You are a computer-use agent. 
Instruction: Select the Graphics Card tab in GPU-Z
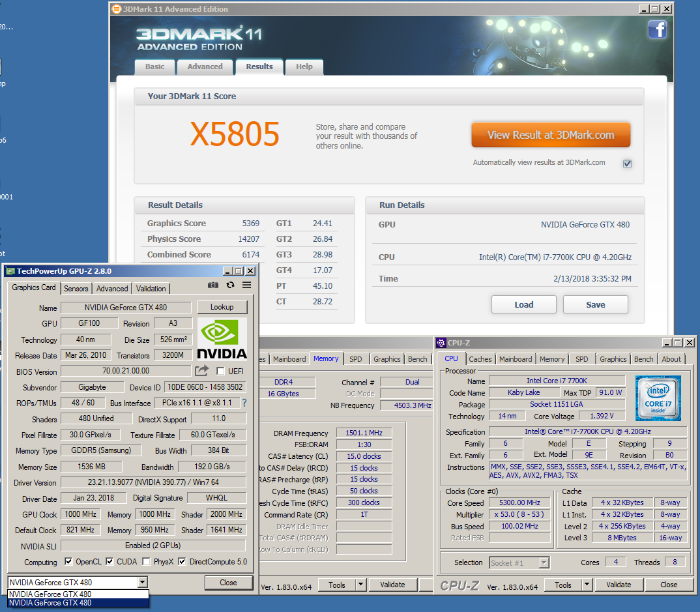[34, 287]
